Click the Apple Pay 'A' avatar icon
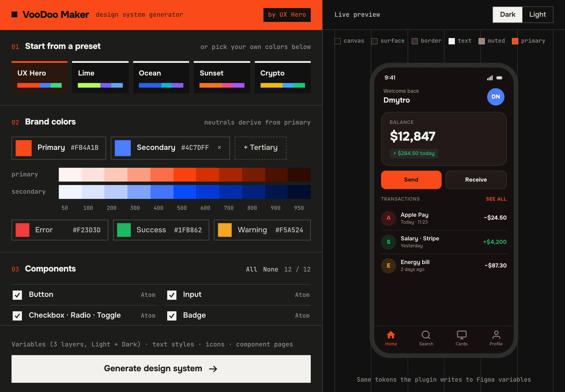 [x=389, y=218]
